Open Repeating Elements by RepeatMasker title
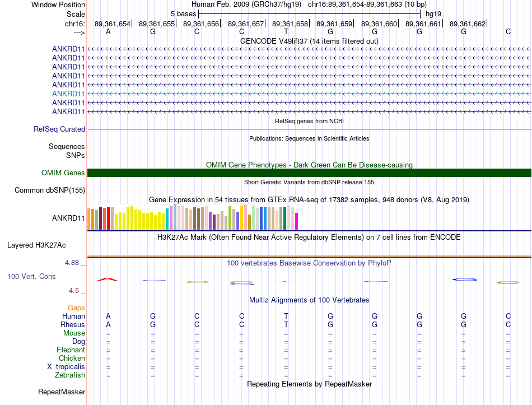 309,384
